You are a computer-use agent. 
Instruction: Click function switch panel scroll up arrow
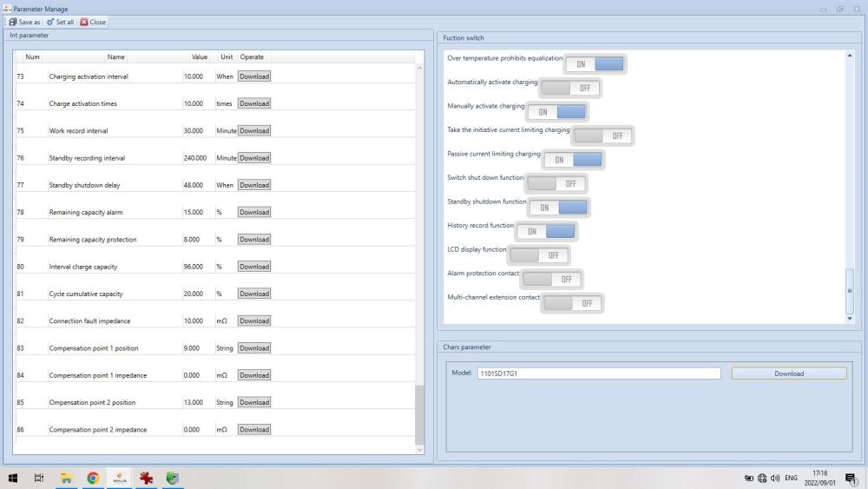point(850,56)
